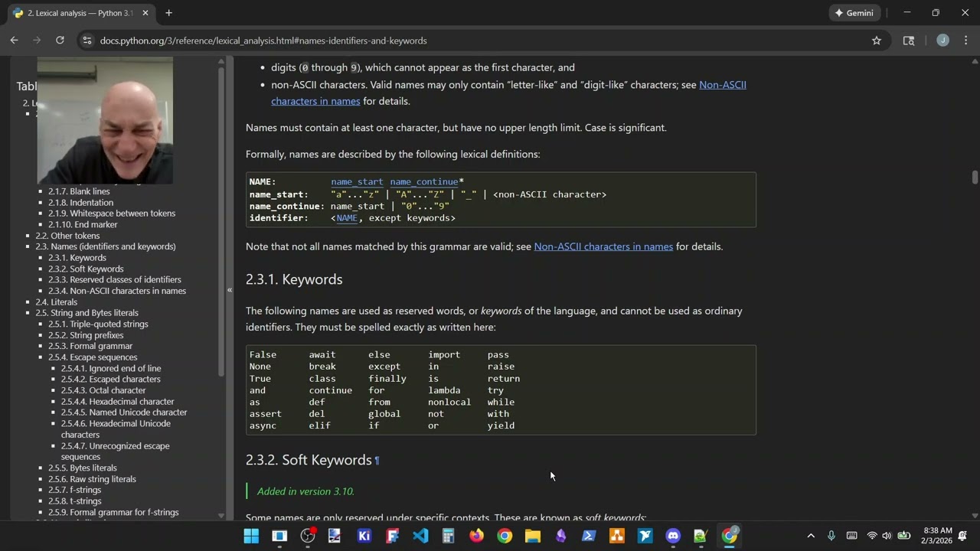This screenshot has height=551, width=980.
Task: Open a new browser tab
Action: (x=168, y=13)
